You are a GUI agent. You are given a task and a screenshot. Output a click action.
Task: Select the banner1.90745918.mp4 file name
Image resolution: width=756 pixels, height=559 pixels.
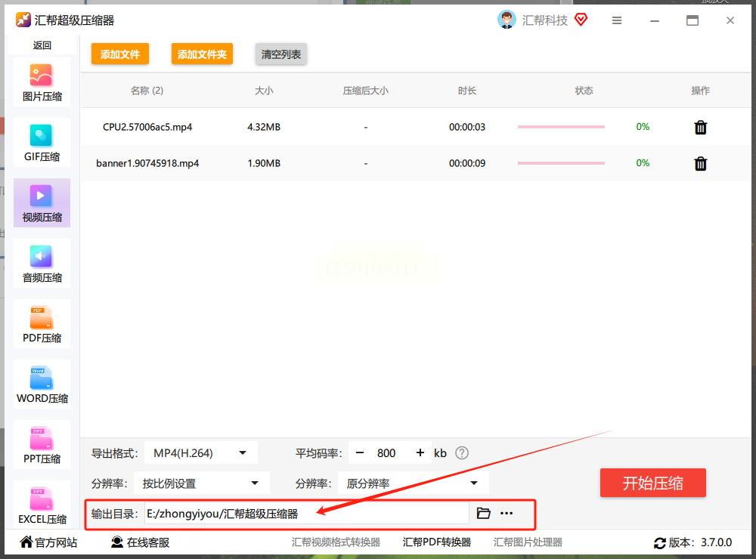click(x=147, y=163)
